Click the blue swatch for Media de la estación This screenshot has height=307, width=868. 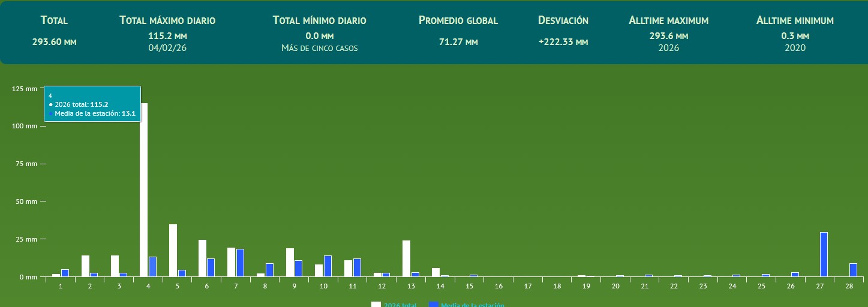tap(434, 305)
